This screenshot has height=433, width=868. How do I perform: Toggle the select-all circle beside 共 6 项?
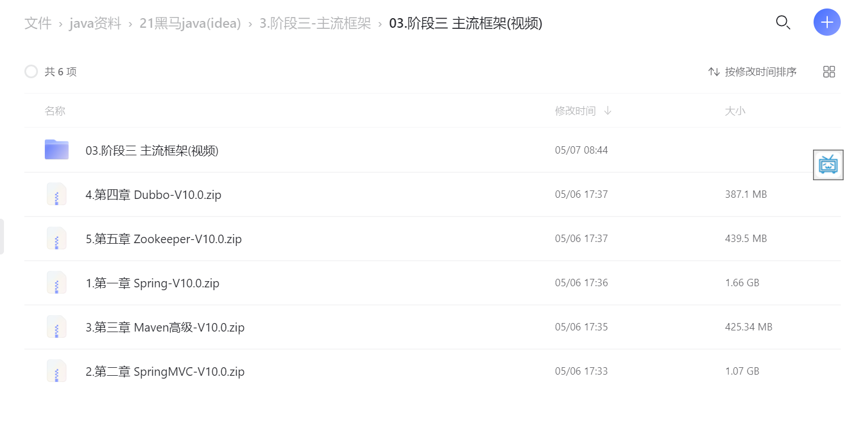point(31,71)
